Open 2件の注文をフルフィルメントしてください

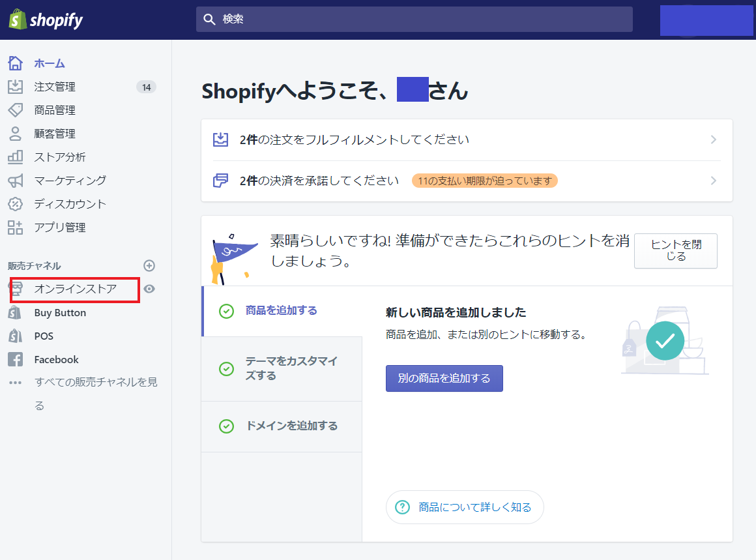(x=355, y=140)
